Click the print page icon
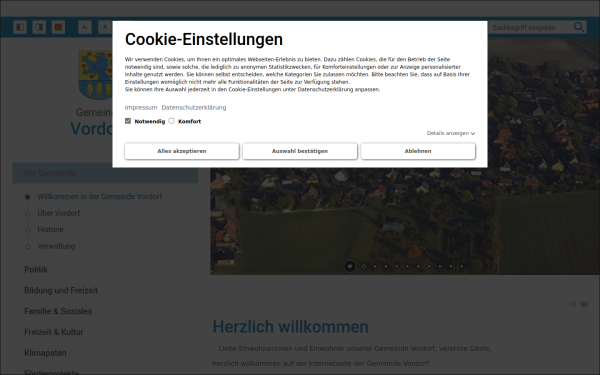The height and width of the screenshot is (375, 600). click(x=584, y=304)
